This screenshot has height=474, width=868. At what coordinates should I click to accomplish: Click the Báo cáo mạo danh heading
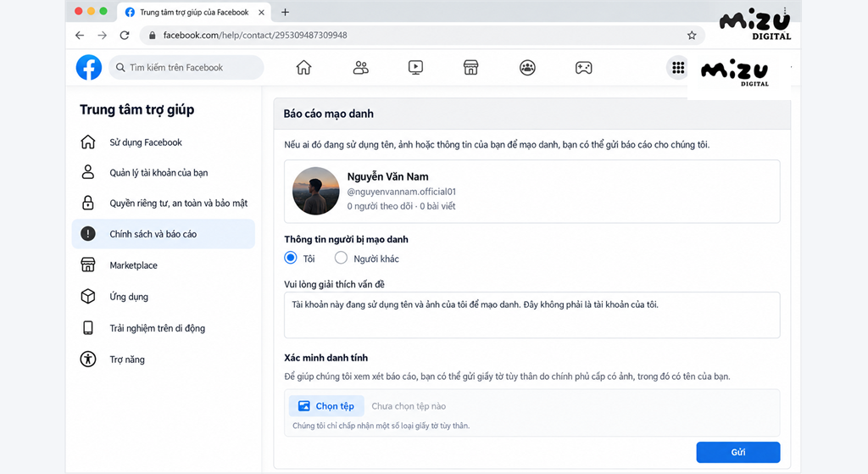point(328,114)
